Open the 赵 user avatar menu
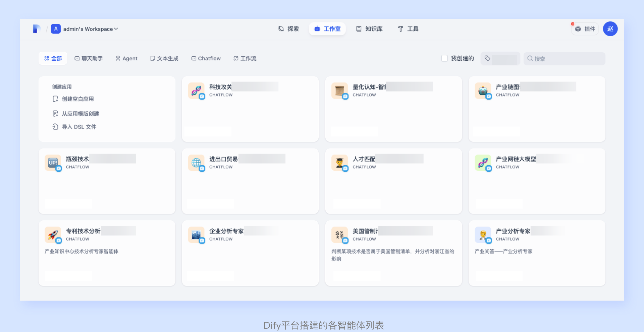The width and height of the screenshot is (644, 332). click(x=610, y=29)
